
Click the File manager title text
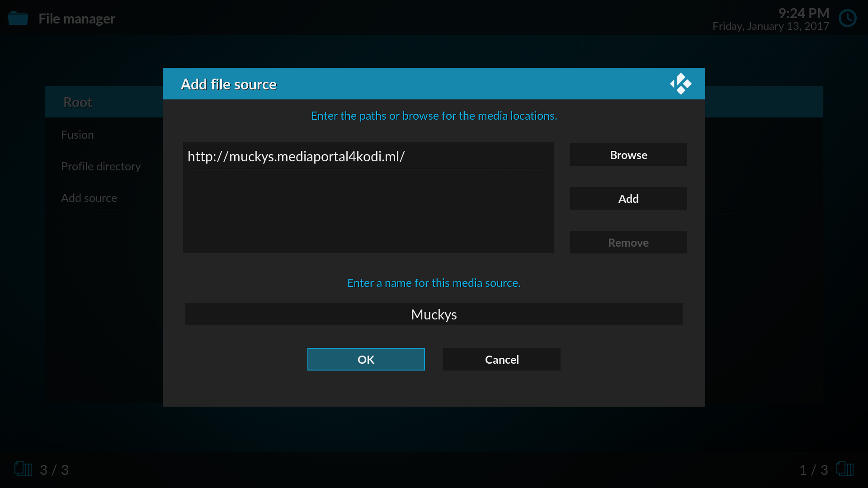pyautogui.click(x=77, y=19)
